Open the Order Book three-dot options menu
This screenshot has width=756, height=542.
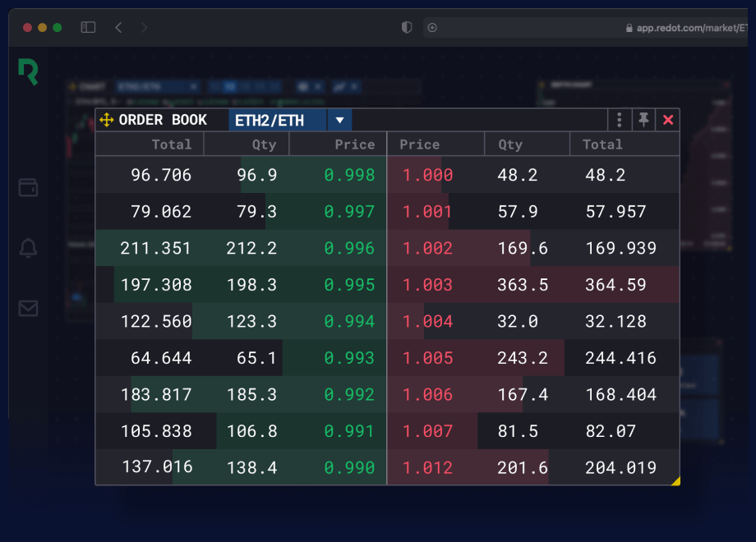click(620, 120)
